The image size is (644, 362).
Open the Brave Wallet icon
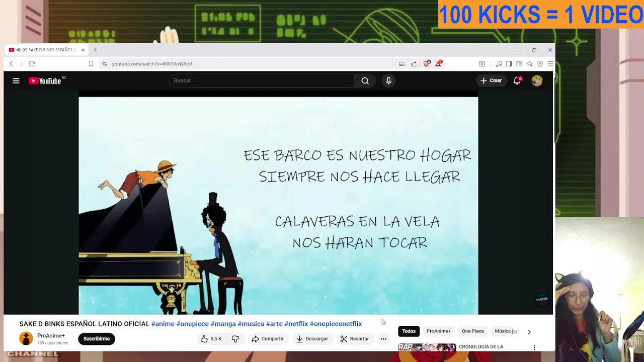519,64
